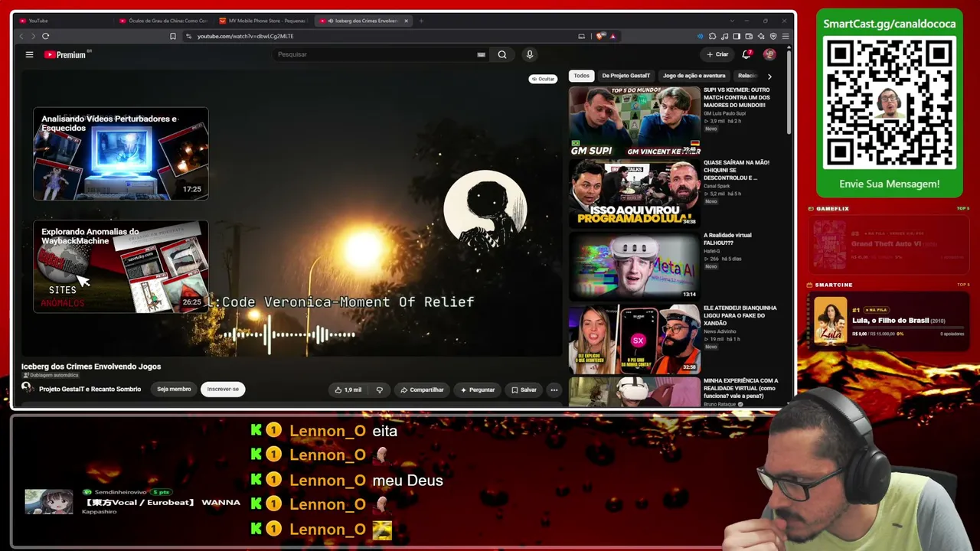
Task: Open Projeto GestalT e Recanto Sombrio channel link
Action: coord(90,389)
